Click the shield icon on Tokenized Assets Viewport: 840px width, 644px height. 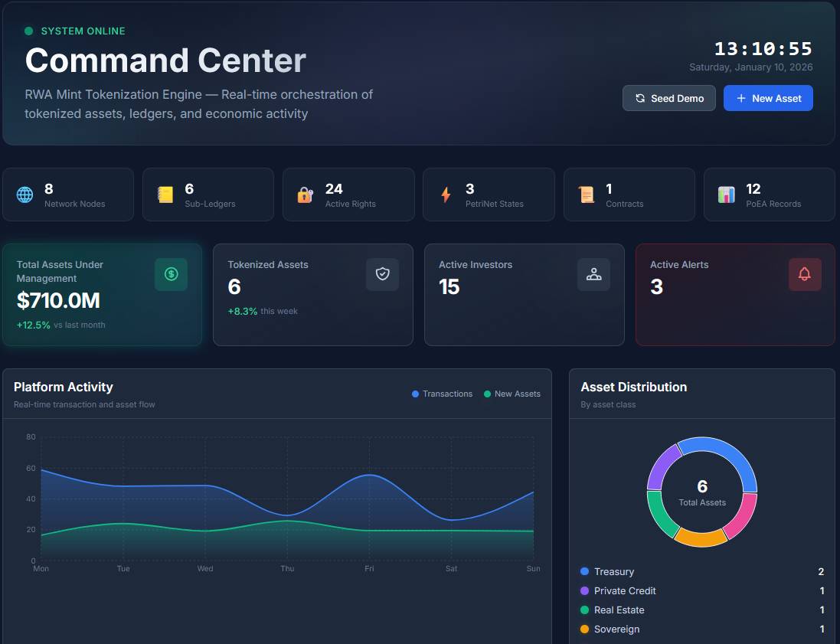pyautogui.click(x=382, y=274)
